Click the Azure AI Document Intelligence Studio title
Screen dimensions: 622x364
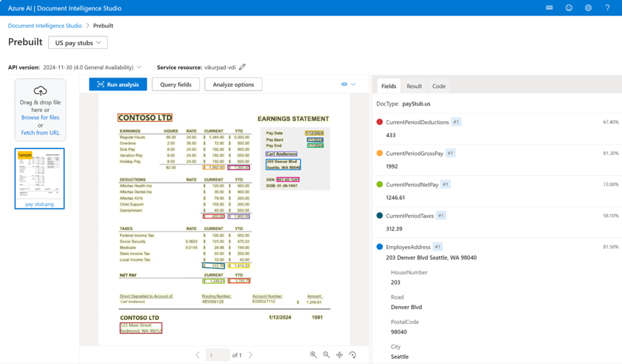(x=64, y=8)
